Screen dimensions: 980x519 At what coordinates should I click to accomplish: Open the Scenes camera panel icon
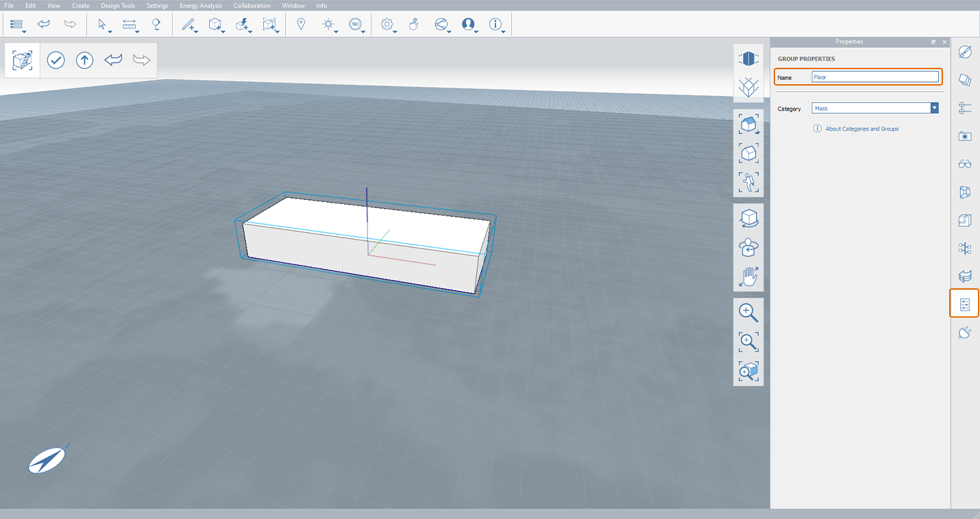coord(965,136)
